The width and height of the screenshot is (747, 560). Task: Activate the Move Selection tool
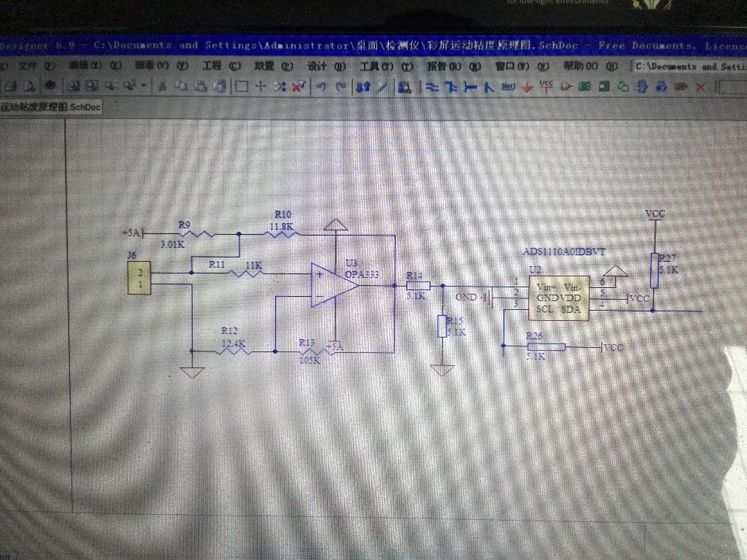point(260,86)
